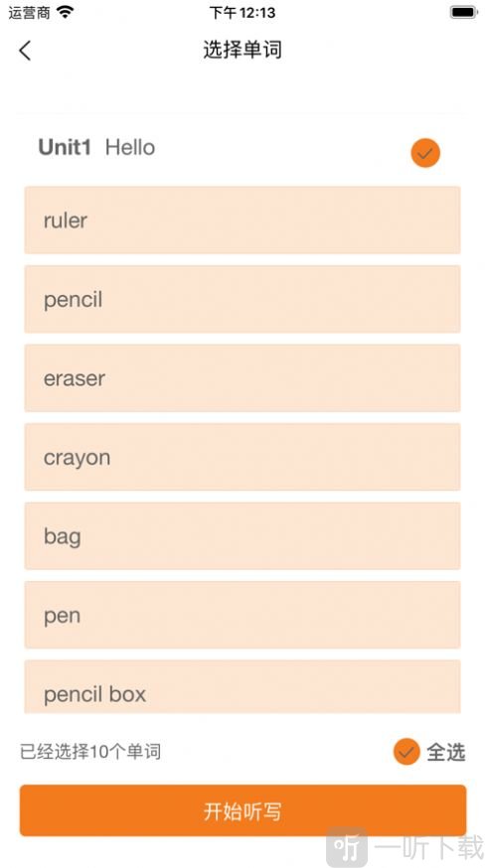Tap the 下午 12:13 clock
Image resolution: width=485 pixels, height=868 pixels.
(242, 12)
